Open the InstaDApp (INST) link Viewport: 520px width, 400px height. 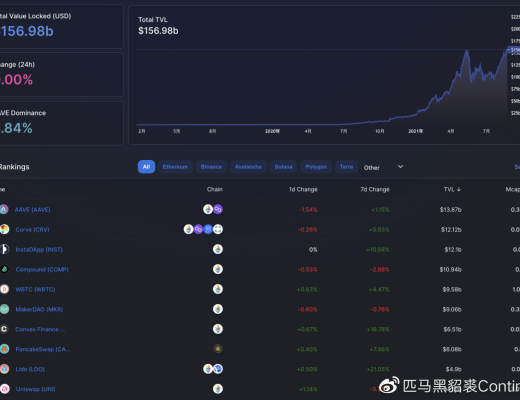coord(39,250)
